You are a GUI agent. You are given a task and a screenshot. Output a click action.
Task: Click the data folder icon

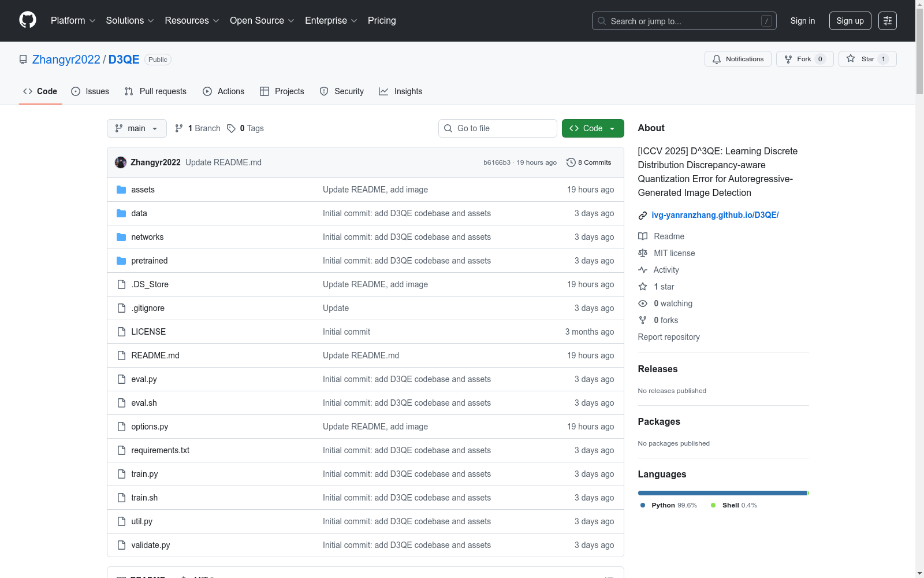(121, 213)
